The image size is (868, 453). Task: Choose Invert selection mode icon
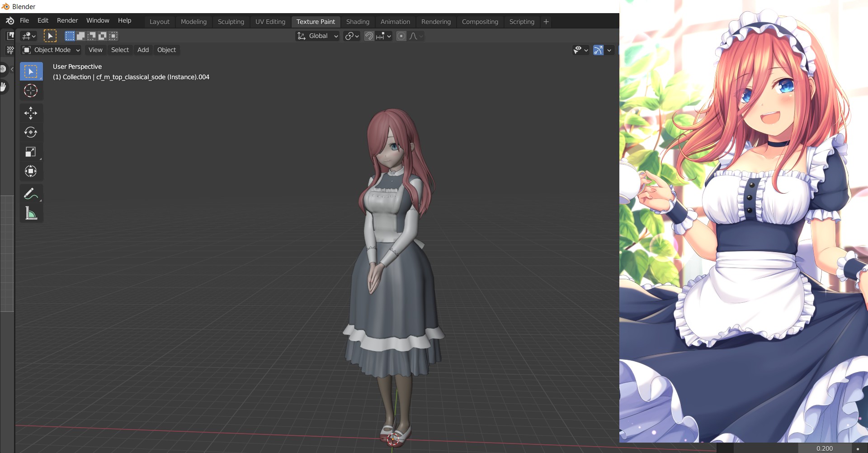(x=103, y=36)
